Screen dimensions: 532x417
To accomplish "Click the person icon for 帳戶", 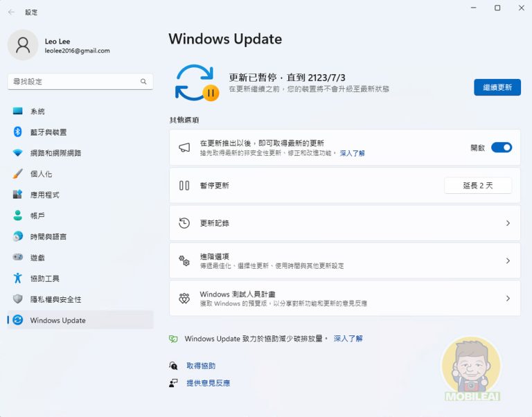I will tap(17, 215).
